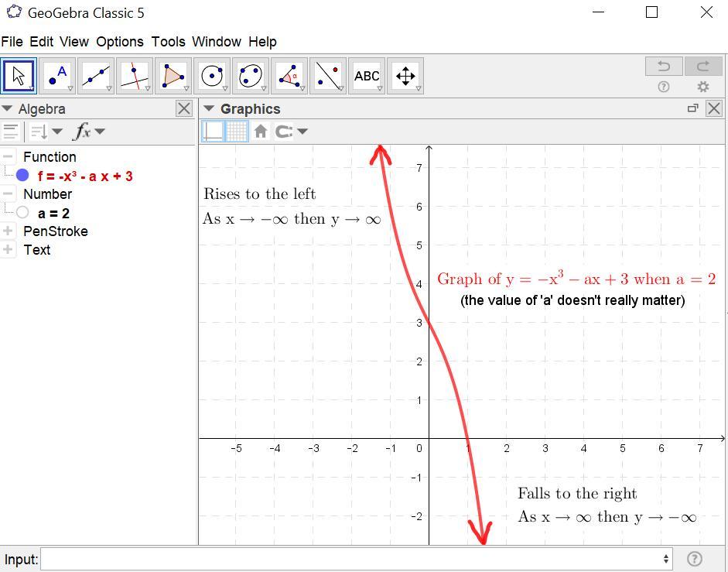This screenshot has height=572, width=728.
Task: Select the Point tool
Action: (57, 76)
